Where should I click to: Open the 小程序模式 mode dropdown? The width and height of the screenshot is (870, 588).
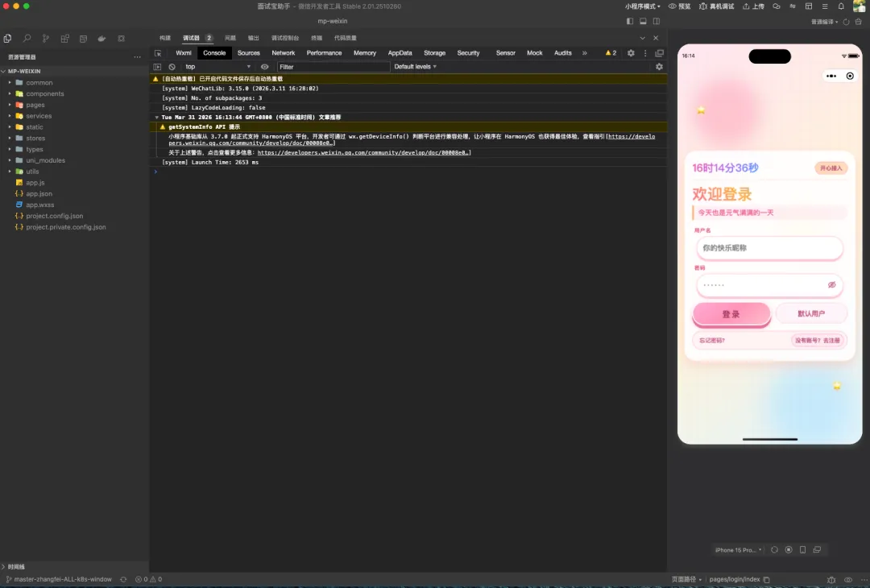[643, 6]
